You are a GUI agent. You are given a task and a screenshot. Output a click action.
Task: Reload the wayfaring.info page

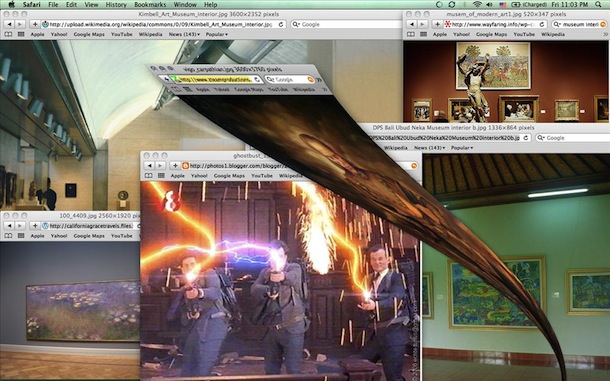point(542,24)
